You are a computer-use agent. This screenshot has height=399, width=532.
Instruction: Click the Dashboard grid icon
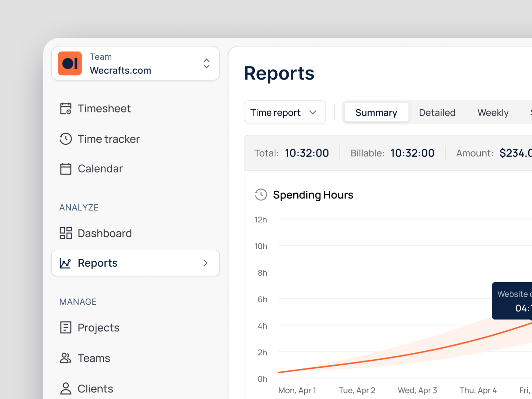click(x=66, y=233)
